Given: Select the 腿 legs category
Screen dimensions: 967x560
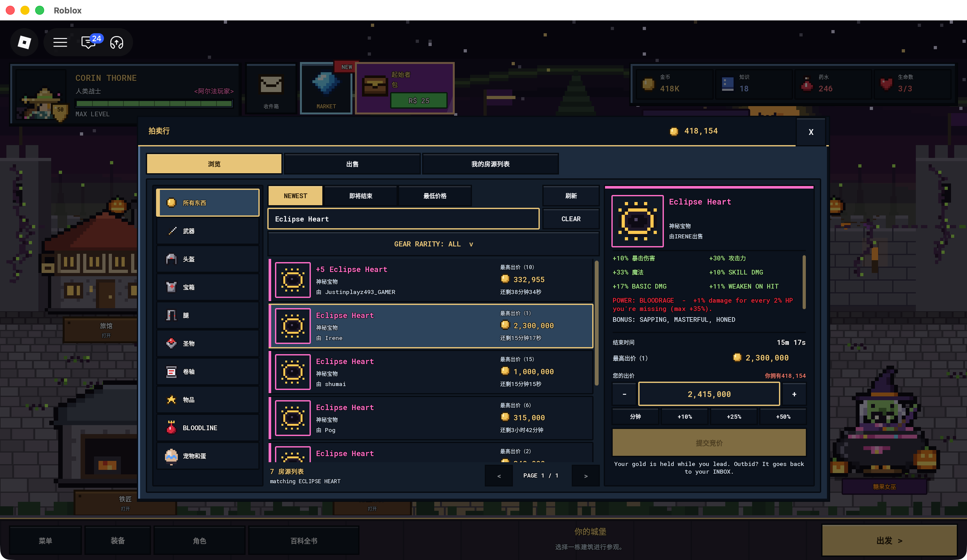Looking at the screenshot, I should click(x=208, y=315).
